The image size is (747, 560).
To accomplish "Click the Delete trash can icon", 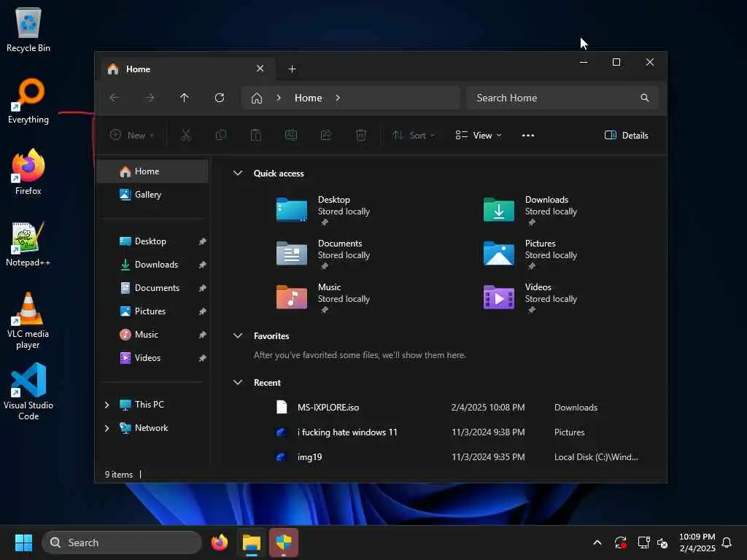I will click(x=361, y=135).
